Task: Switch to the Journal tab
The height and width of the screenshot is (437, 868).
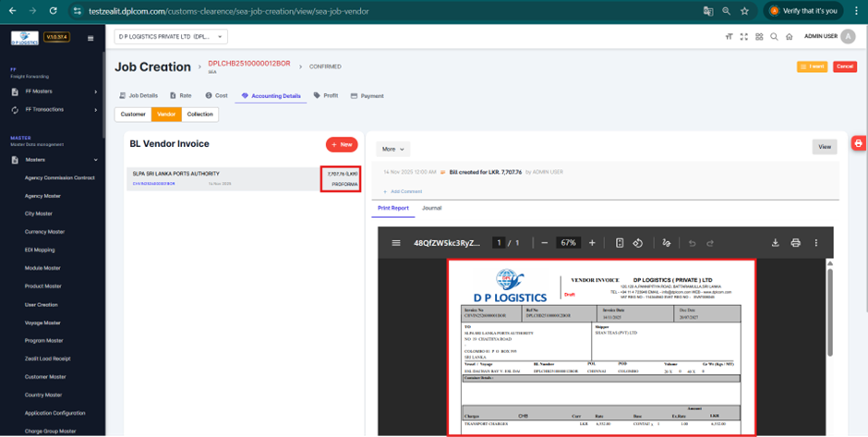Action: (431, 208)
